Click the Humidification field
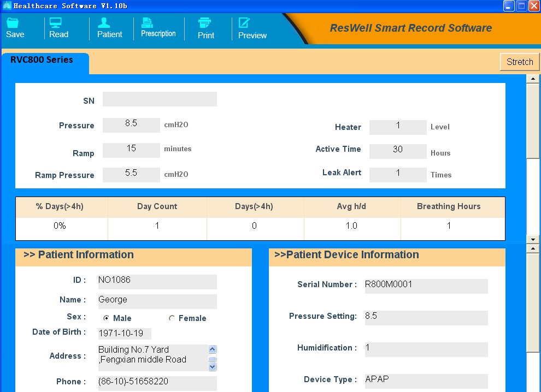541x392 pixels. pyautogui.click(x=426, y=349)
